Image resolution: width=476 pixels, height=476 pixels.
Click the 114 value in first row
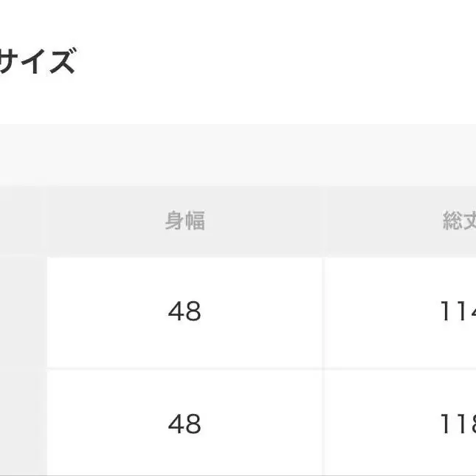pyautogui.click(x=458, y=311)
